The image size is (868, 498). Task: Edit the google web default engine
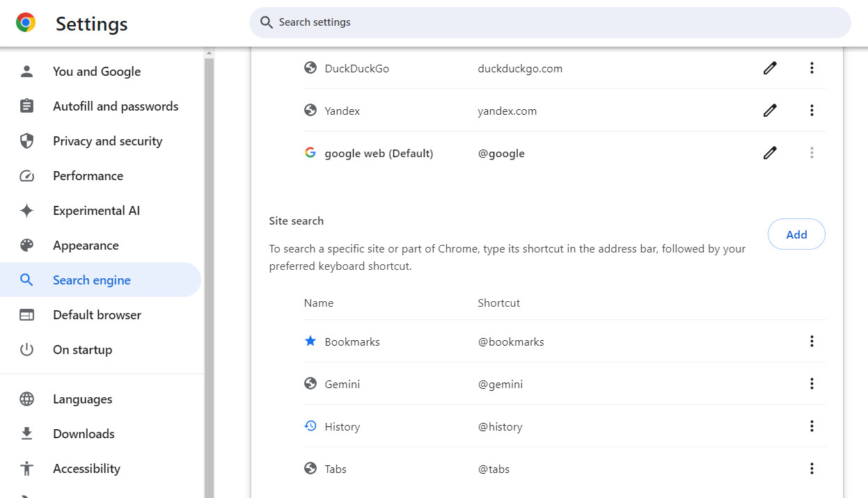[769, 153]
